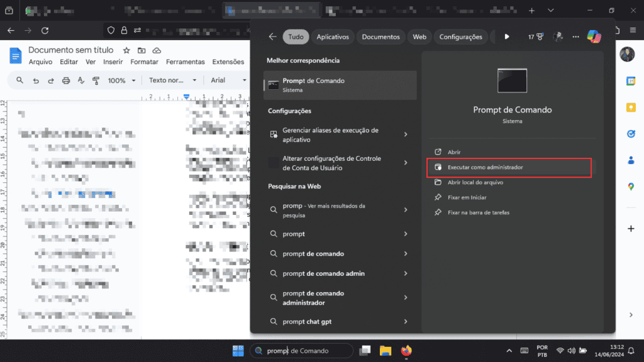This screenshot has width=644, height=362.
Task: Switch to the Configurações filter tab
Action: (x=461, y=36)
